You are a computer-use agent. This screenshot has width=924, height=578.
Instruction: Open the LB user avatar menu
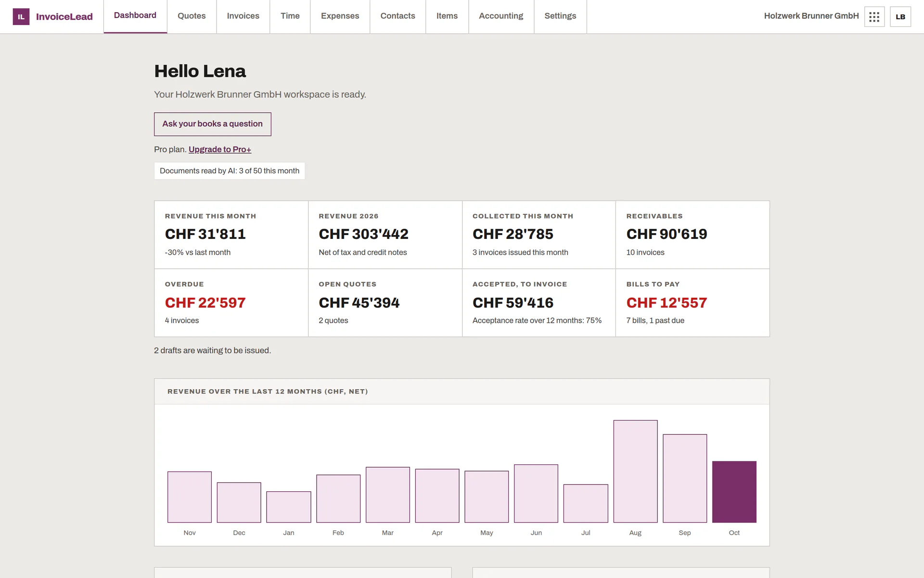pos(900,17)
